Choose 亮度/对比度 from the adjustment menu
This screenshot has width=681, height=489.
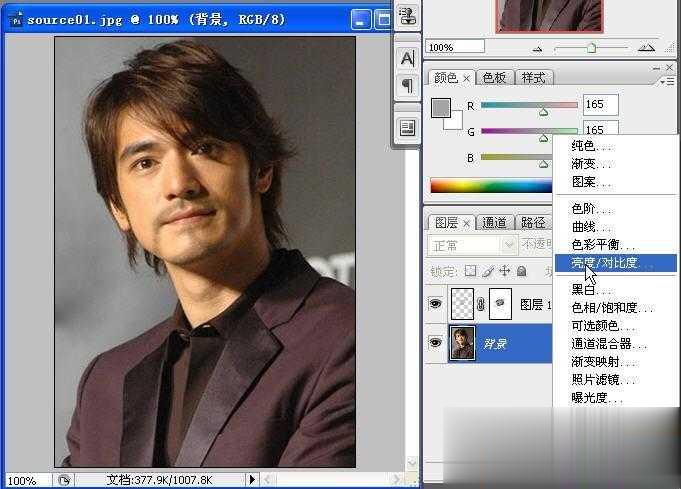[x=616, y=263]
